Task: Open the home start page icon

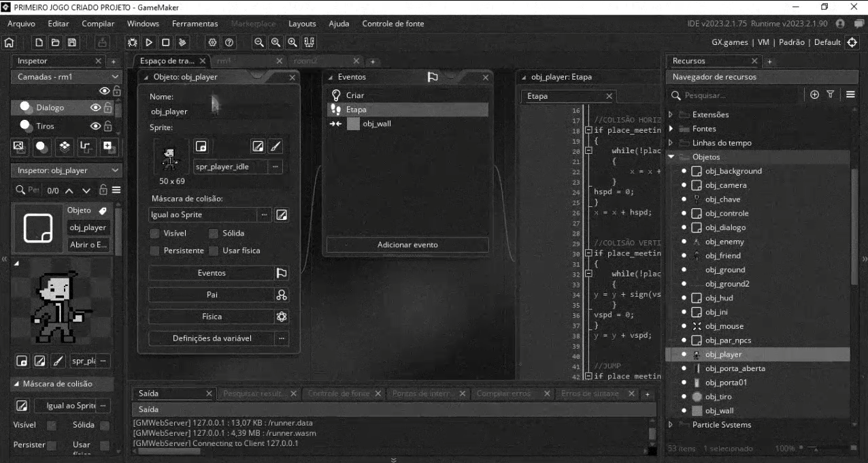Action: pyautogui.click(x=9, y=42)
